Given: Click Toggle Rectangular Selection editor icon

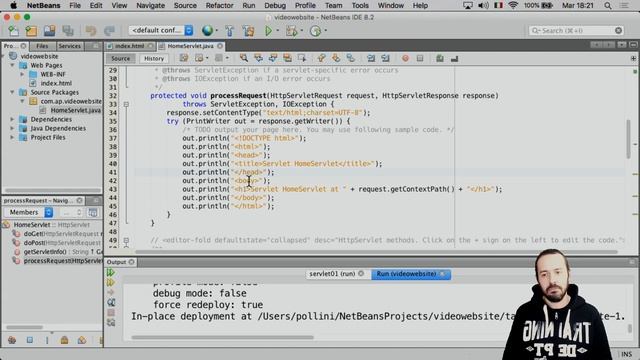Looking at the screenshot, I should pyautogui.click(x=302, y=58).
